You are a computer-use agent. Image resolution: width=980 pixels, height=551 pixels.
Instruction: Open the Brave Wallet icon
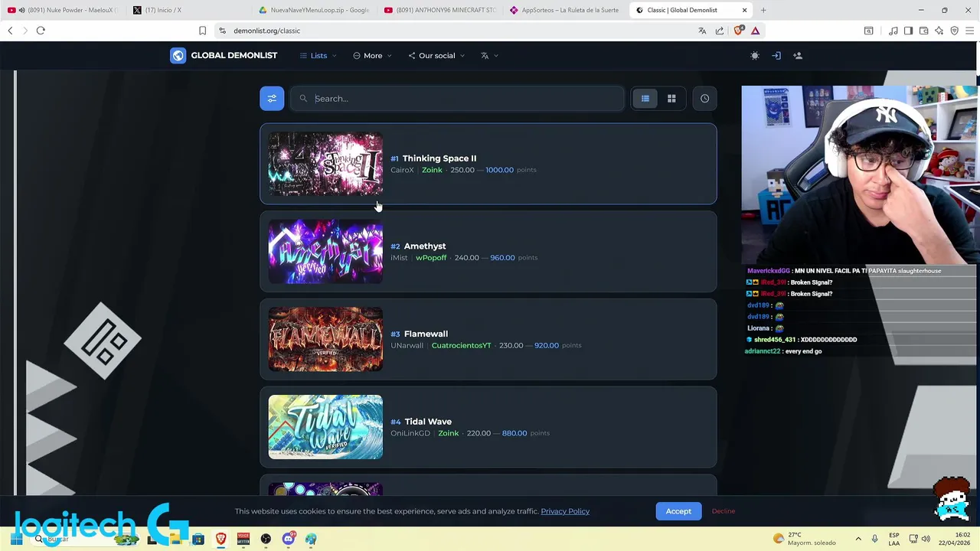click(x=923, y=31)
